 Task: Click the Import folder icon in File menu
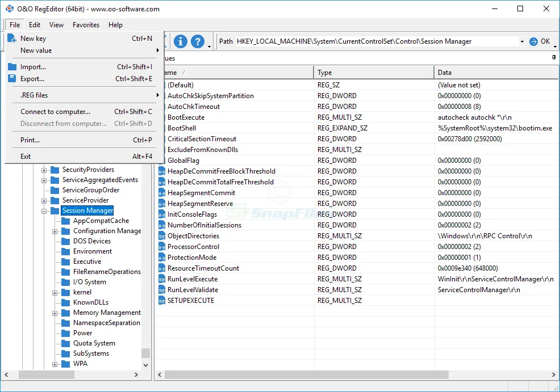(12, 67)
